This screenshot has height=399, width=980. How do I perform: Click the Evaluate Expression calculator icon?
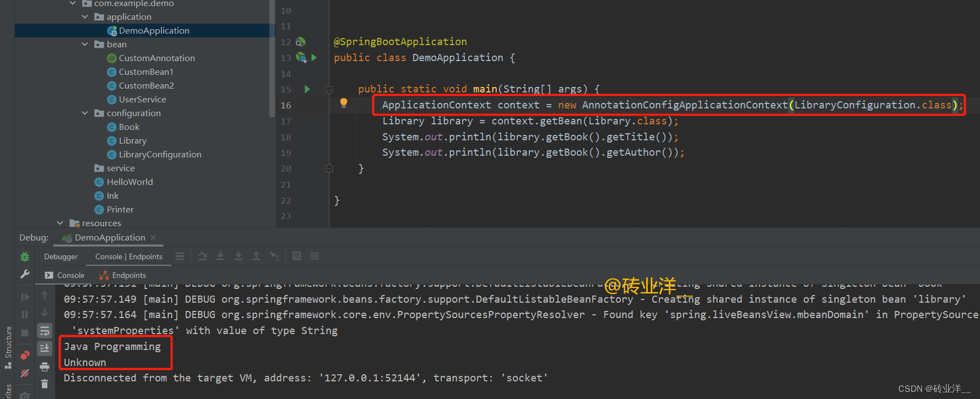[x=297, y=256]
